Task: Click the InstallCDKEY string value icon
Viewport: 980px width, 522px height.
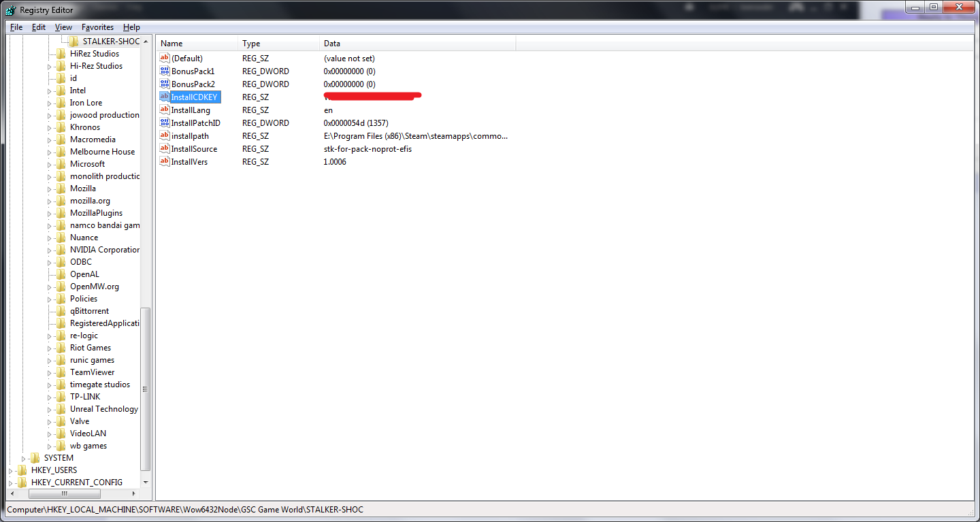Action: point(164,97)
